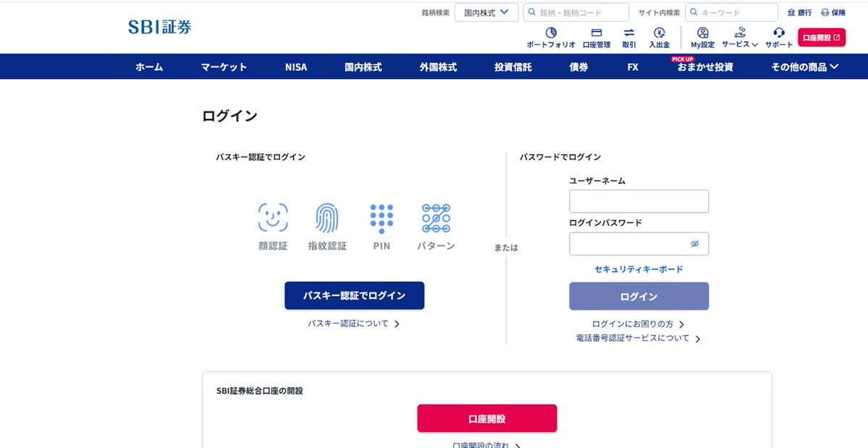Go to the ホーム tab

[149, 67]
